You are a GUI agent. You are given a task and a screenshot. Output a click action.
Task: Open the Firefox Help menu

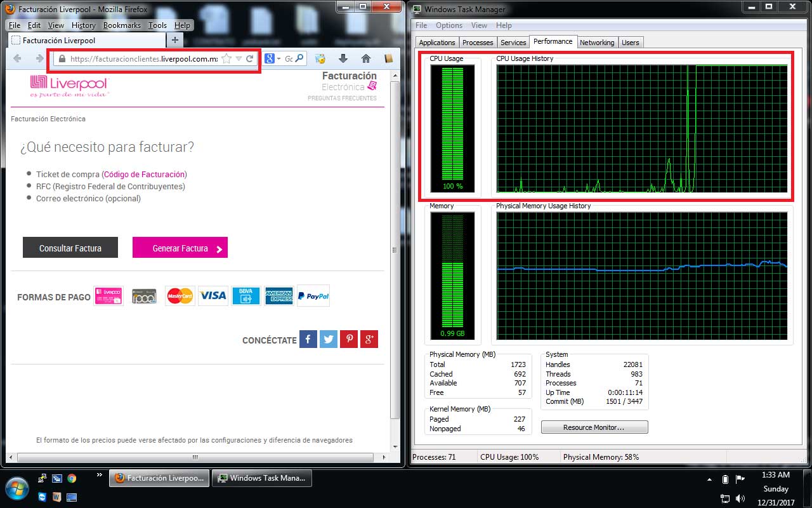(x=182, y=25)
